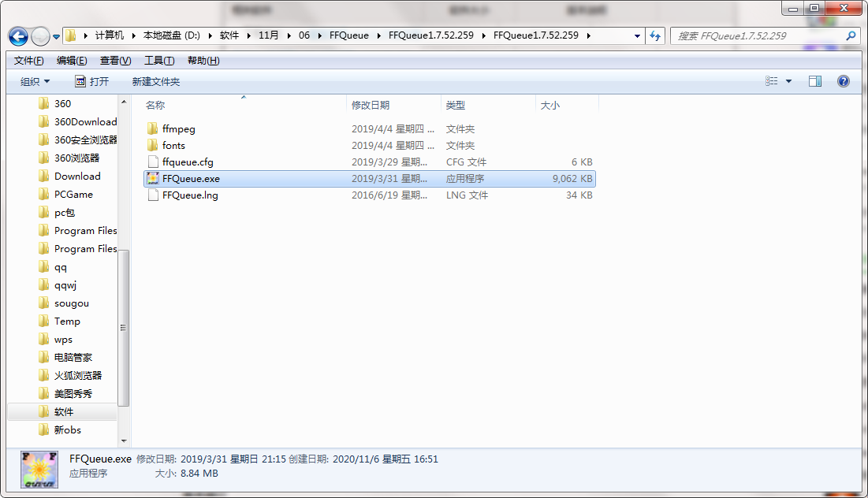Open the 工具(T) menu
The width and height of the screenshot is (868, 498).
[x=159, y=61]
